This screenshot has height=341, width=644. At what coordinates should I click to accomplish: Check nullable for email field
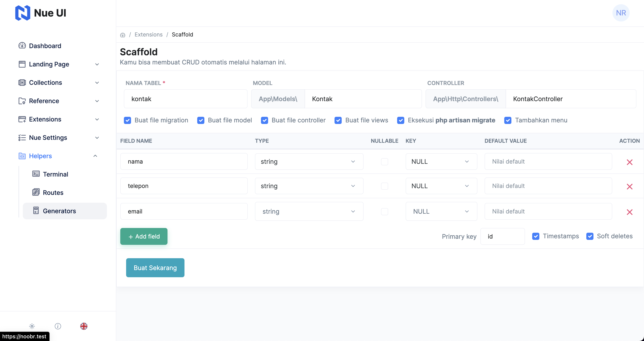click(385, 212)
